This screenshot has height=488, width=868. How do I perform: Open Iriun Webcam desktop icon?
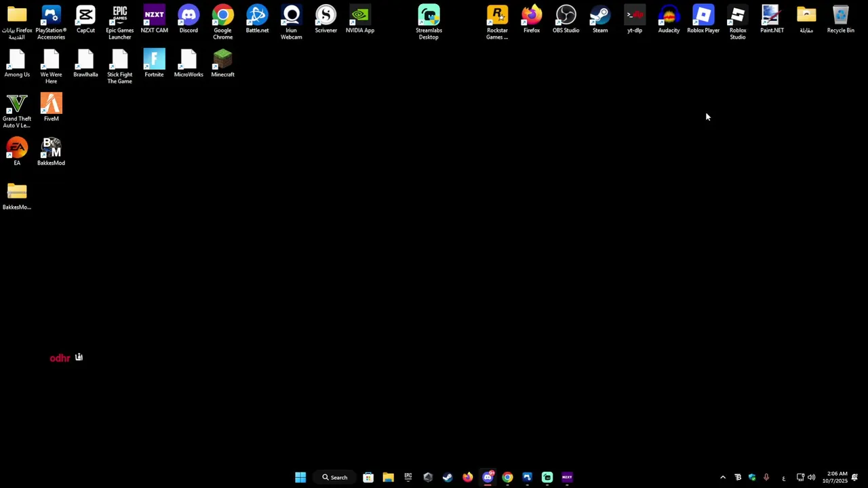click(x=291, y=22)
